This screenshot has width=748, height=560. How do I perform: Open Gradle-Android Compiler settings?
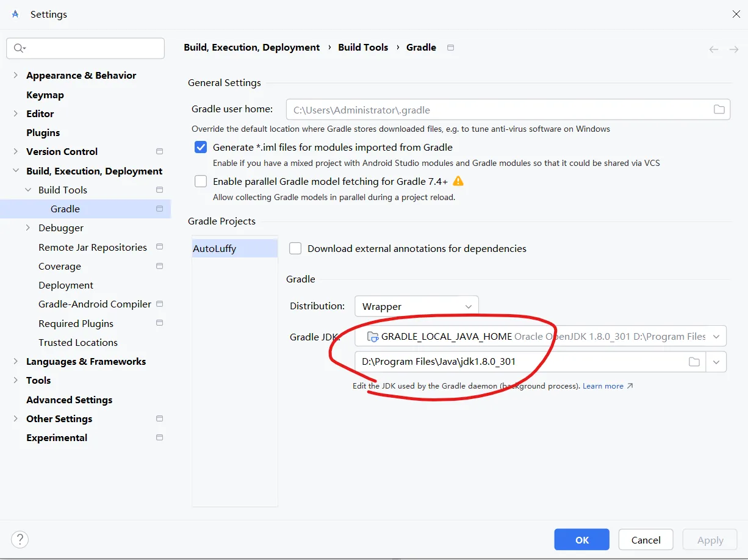95,304
